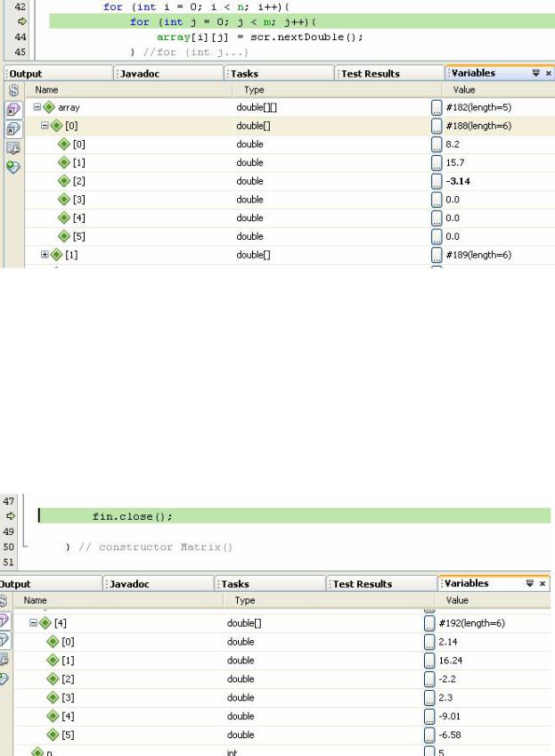
Task: Click gutter line number 44
Action: (x=20, y=37)
